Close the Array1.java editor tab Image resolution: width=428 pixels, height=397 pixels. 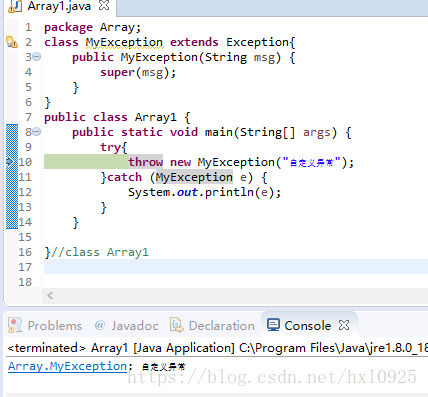click(x=104, y=5)
